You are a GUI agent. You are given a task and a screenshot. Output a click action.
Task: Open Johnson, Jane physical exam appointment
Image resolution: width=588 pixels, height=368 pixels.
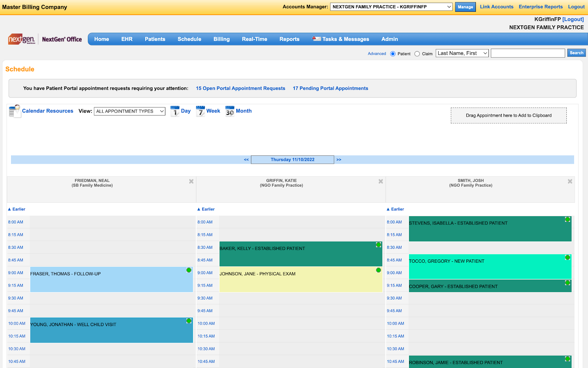(301, 280)
